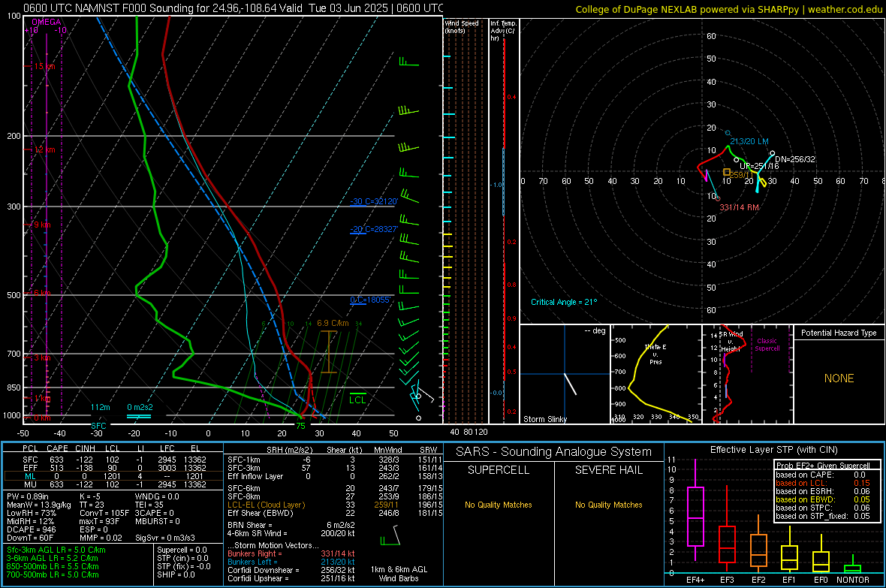
Task: Click the Wind Speed (knots) panel header
Action: coord(462,26)
